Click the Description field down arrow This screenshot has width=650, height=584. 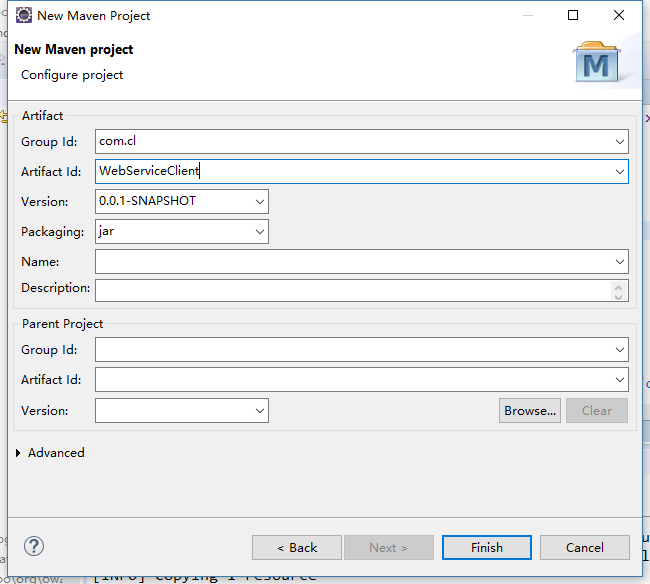pyautogui.click(x=619, y=296)
